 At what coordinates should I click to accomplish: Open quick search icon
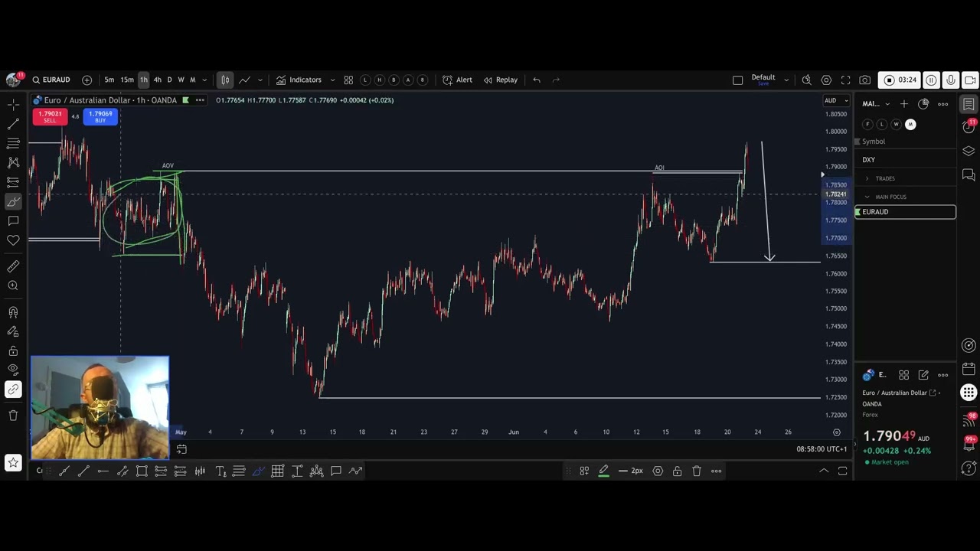pos(806,80)
